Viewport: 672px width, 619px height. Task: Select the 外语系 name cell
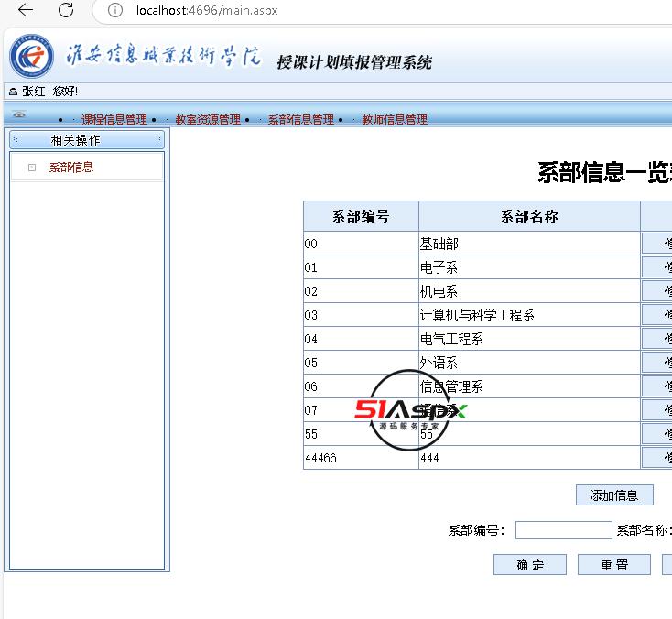(x=529, y=363)
